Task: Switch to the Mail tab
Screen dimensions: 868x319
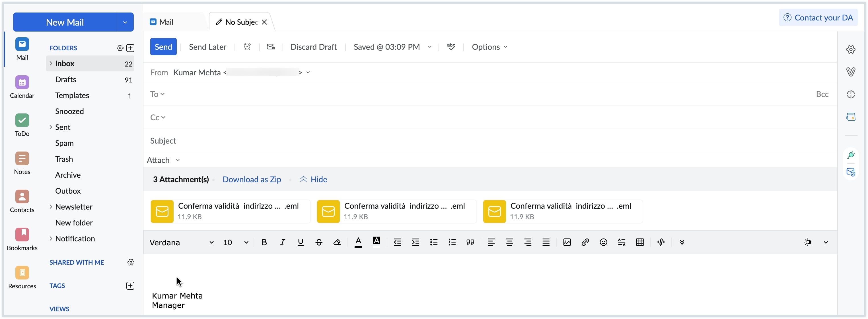Action: 162,22
